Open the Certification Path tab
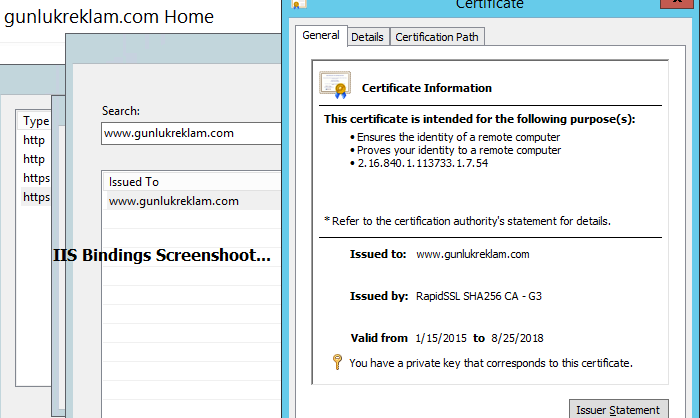Viewport: 700px width, 418px height. pyautogui.click(x=437, y=37)
